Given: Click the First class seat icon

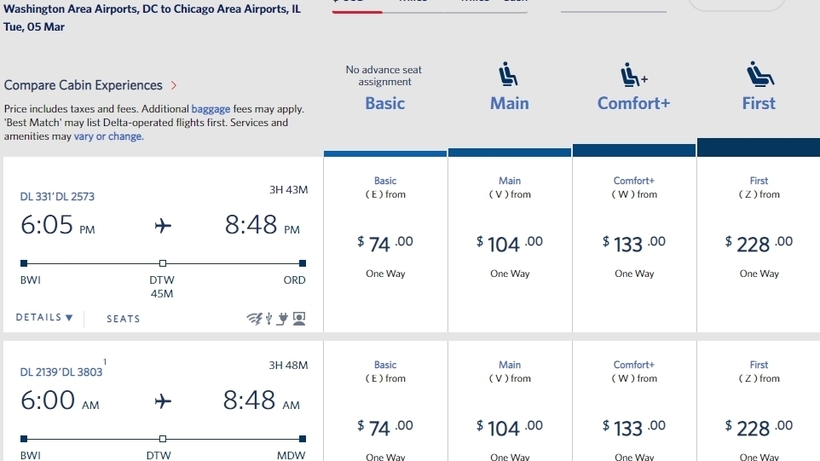Looking at the screenshot, I should coord(760,74).
